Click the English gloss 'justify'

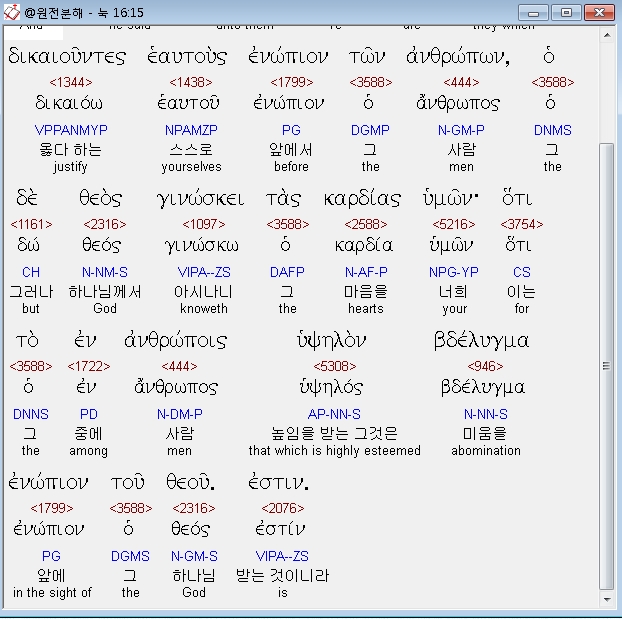[71, 167]
